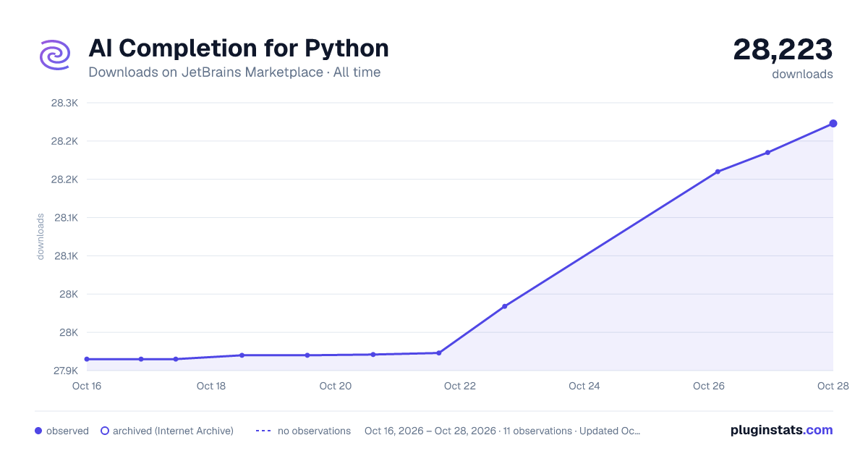The image size is (868, 456).
Task: Select the data point where the steep rise begins
Action: [439, 353]
